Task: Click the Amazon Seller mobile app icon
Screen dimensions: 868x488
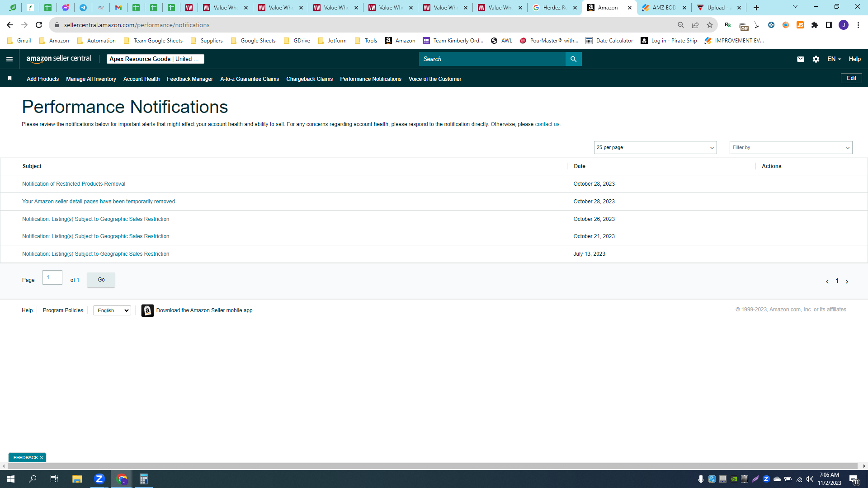Action: click(147, 310)
